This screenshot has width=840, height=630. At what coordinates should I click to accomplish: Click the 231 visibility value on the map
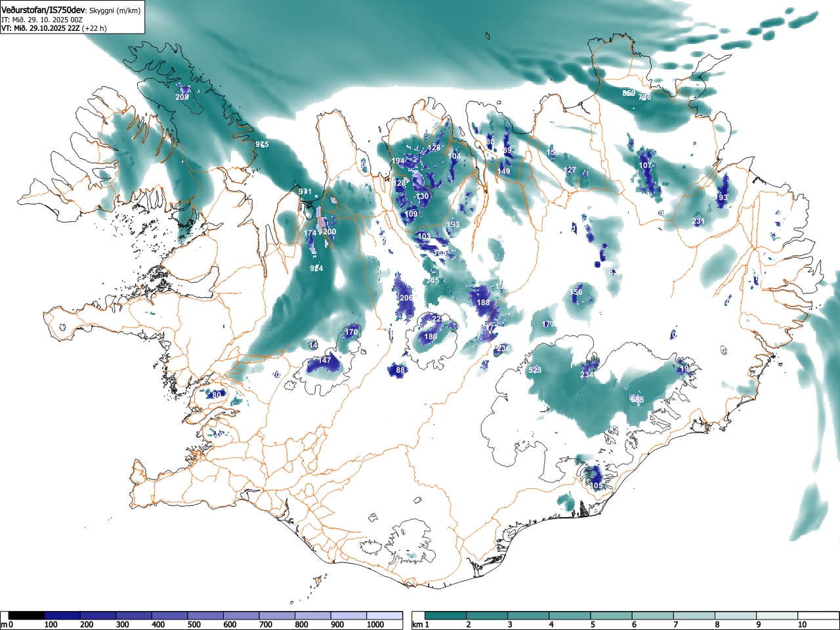coord(698,222)
